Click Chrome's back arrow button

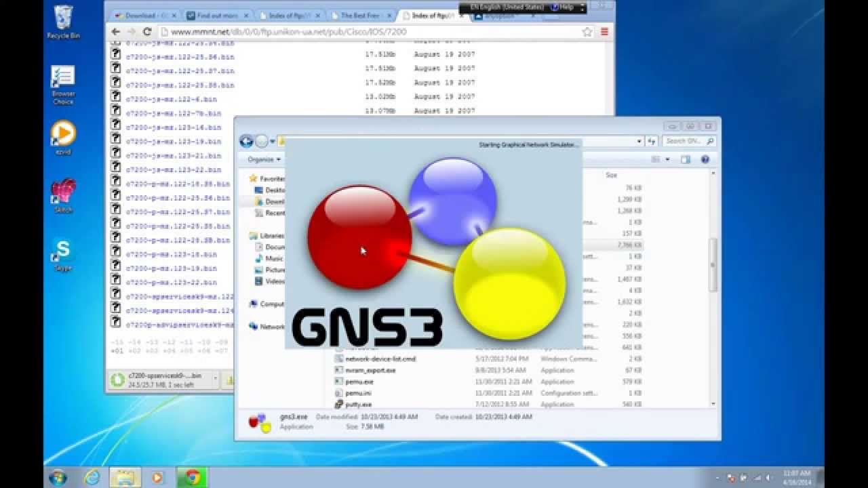pos(115,32)
